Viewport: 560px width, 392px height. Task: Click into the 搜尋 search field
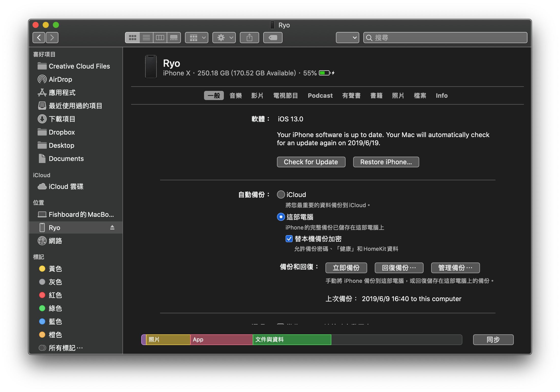445,38
